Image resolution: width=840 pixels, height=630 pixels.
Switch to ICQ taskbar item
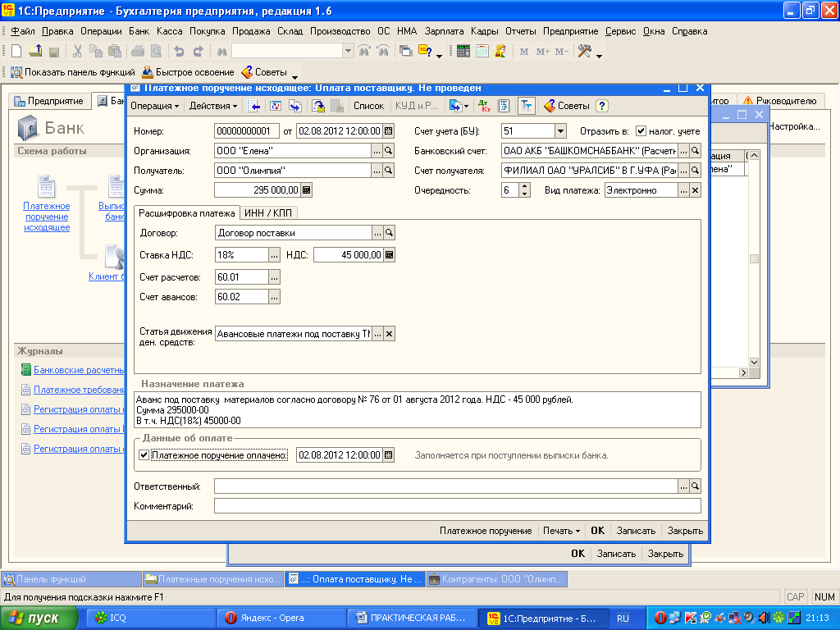pyautogui.click(x=153, y=618)
